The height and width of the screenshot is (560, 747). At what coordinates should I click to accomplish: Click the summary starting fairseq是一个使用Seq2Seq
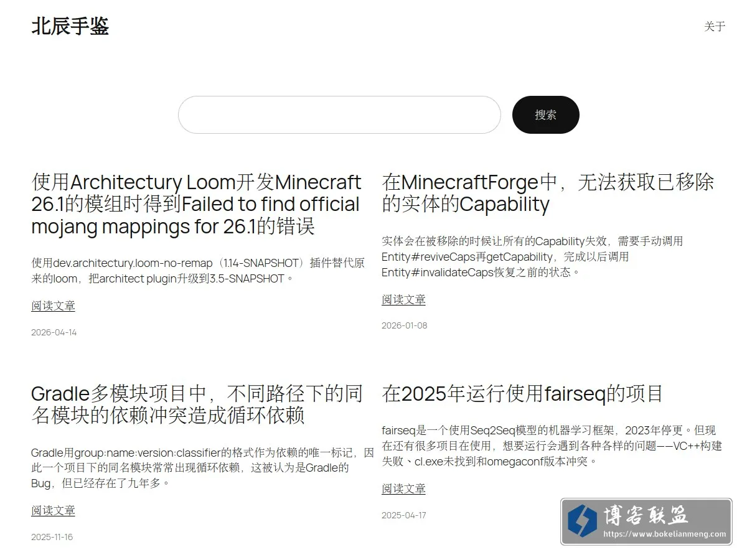tap(552, 446)
